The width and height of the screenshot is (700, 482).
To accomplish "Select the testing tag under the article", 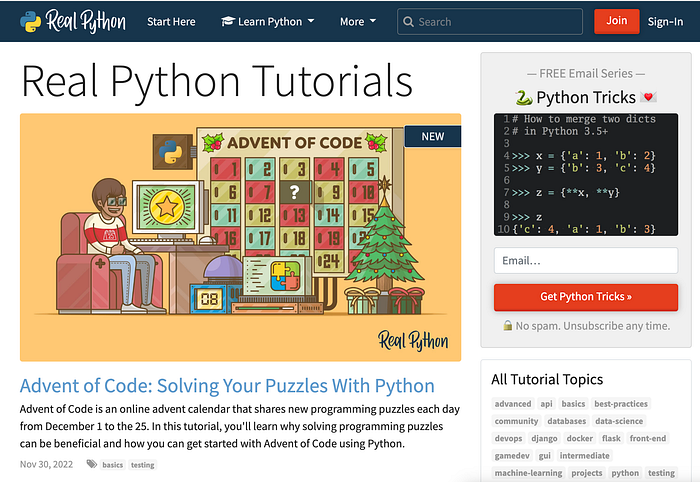I will click(x=142, y=465).
